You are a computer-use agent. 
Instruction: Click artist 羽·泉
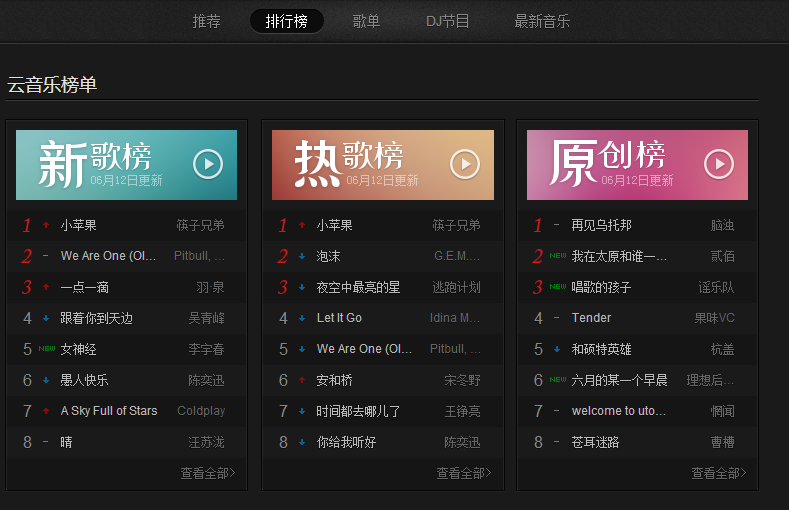click(210, 287)
